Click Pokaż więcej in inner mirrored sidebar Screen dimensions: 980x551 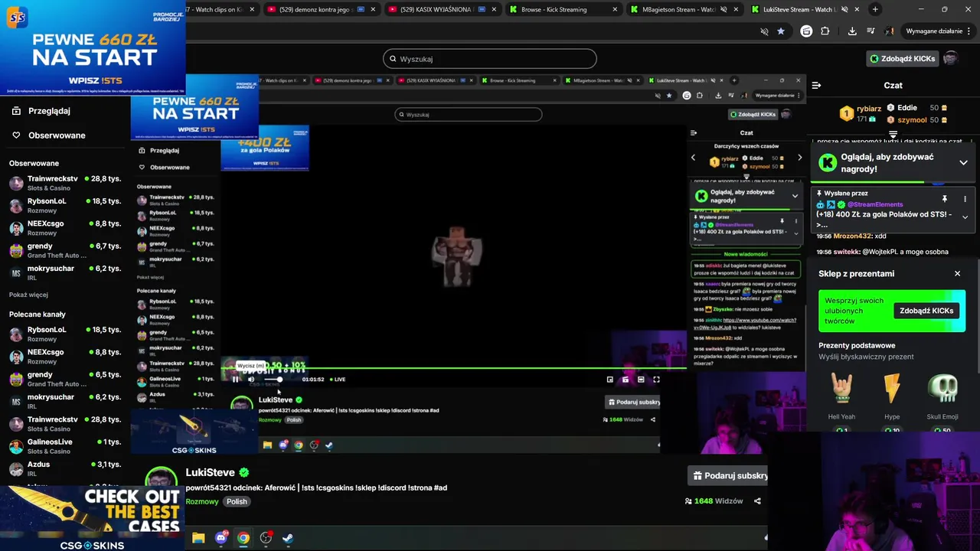150,277
